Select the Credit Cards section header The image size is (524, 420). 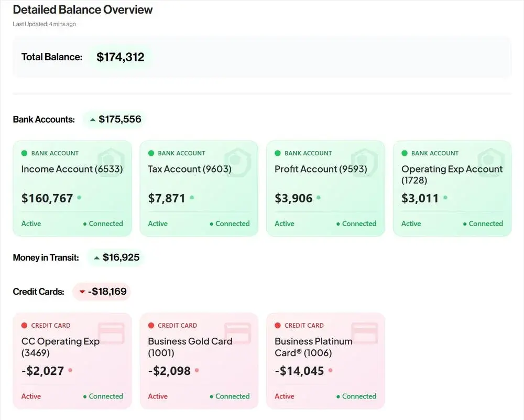pyautogui.click(x=38, y=292)
